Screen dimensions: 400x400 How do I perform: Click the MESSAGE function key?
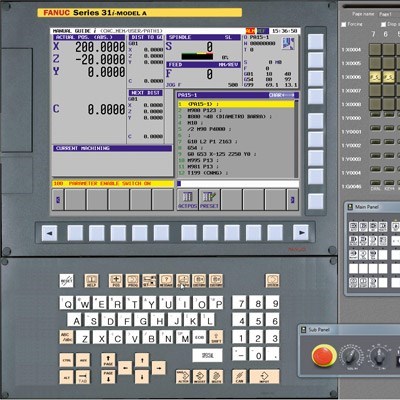(x=166, y=281)
